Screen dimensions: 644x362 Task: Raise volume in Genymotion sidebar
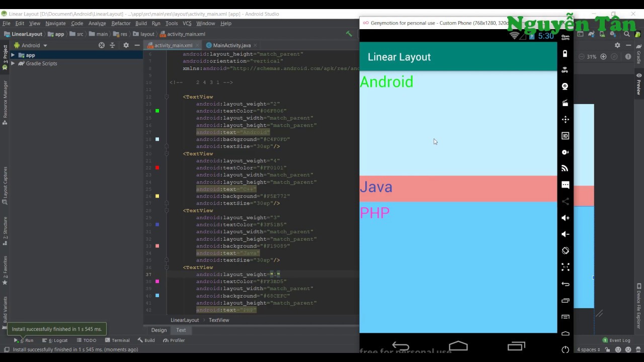point(565,218)
